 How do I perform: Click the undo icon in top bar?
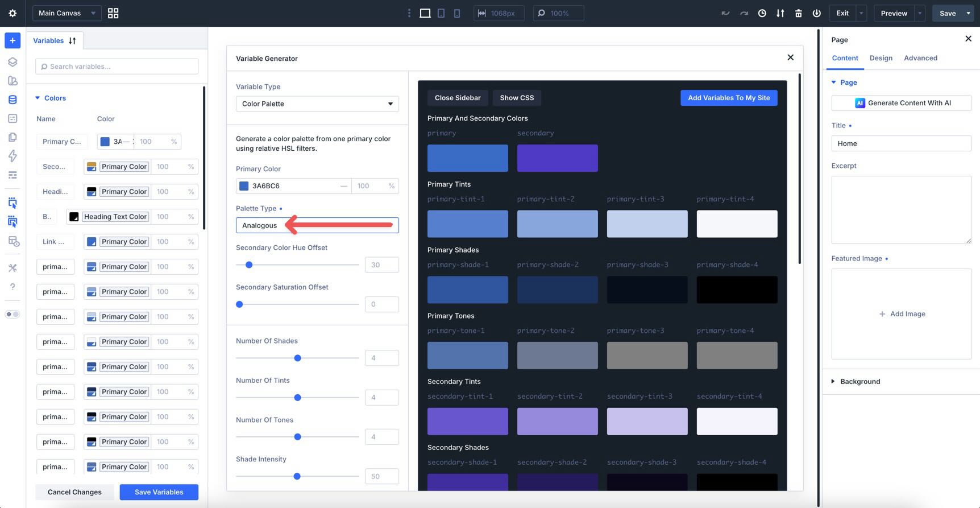click(725, 13)
